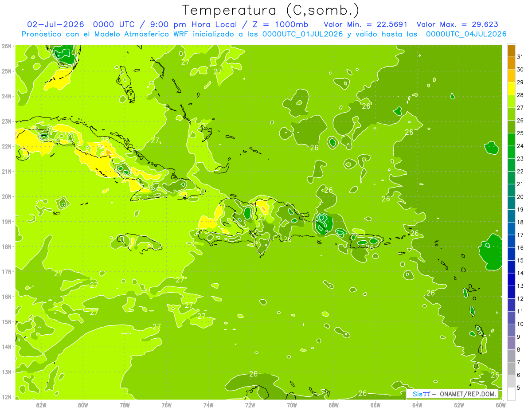Pick the legend segment between 25 and 26
Viewport: 532px width, 411px height.
[x=511, y=127]
